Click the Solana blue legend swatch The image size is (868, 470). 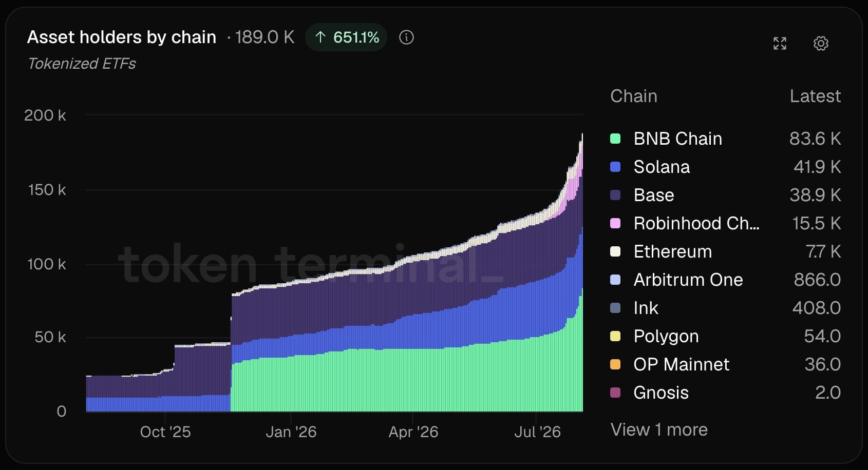pyautogui.click(x=615, y=167)
